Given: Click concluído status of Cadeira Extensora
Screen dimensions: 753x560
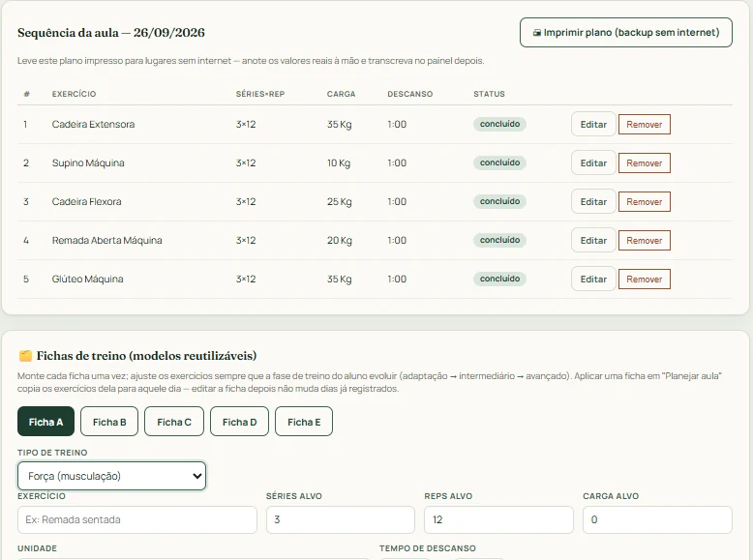Looking at the screenshot, I should [x=500, y=125].
